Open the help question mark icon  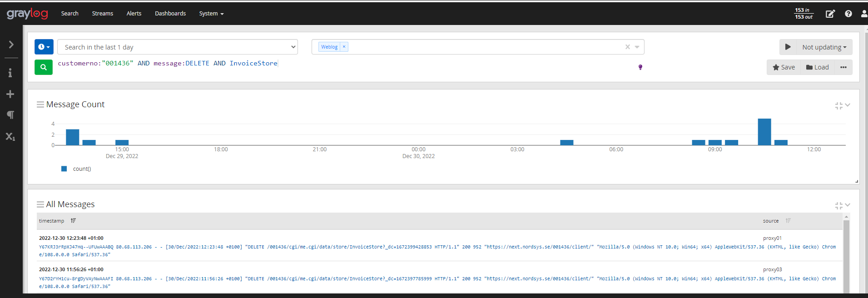848,14
